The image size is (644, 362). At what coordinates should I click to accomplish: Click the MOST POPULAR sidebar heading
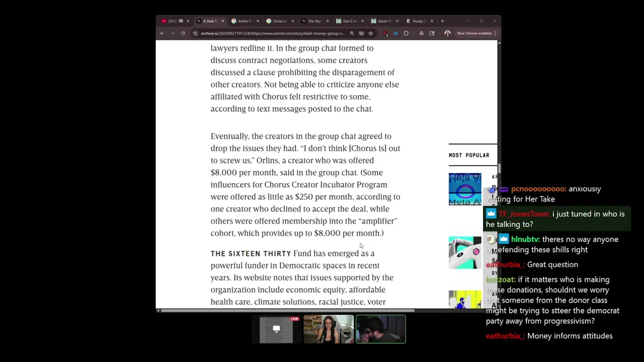tap(469, 155)
